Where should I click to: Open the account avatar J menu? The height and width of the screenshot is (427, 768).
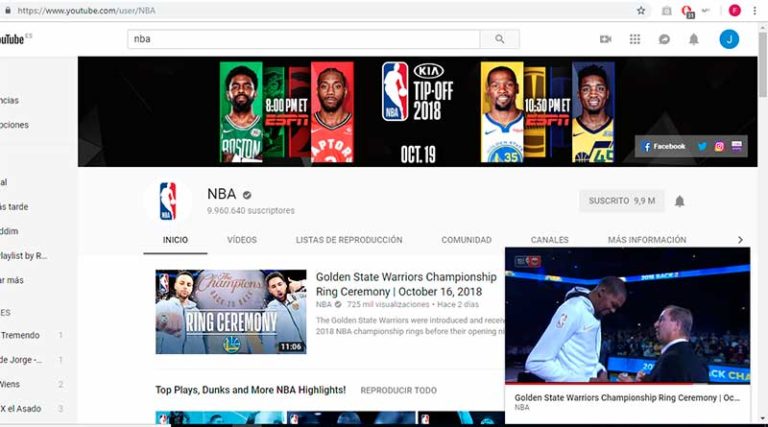point(729,39)
